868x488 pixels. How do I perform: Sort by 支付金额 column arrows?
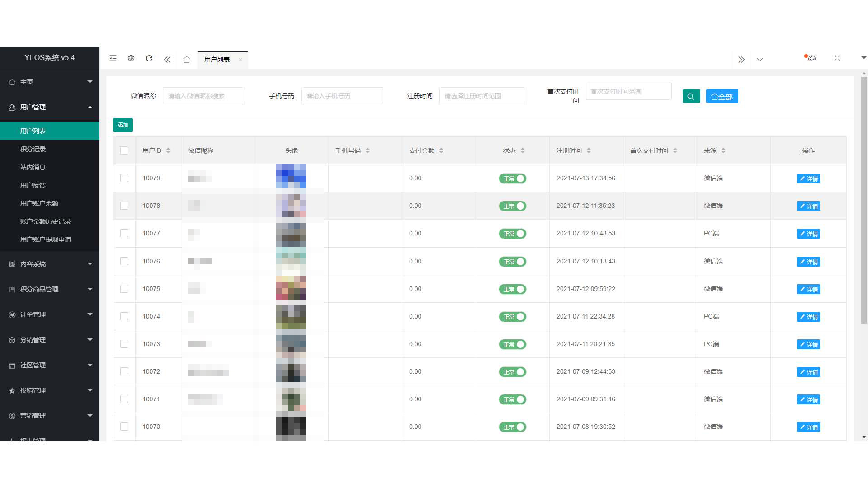pyautogui.click(x=441, y=150)
